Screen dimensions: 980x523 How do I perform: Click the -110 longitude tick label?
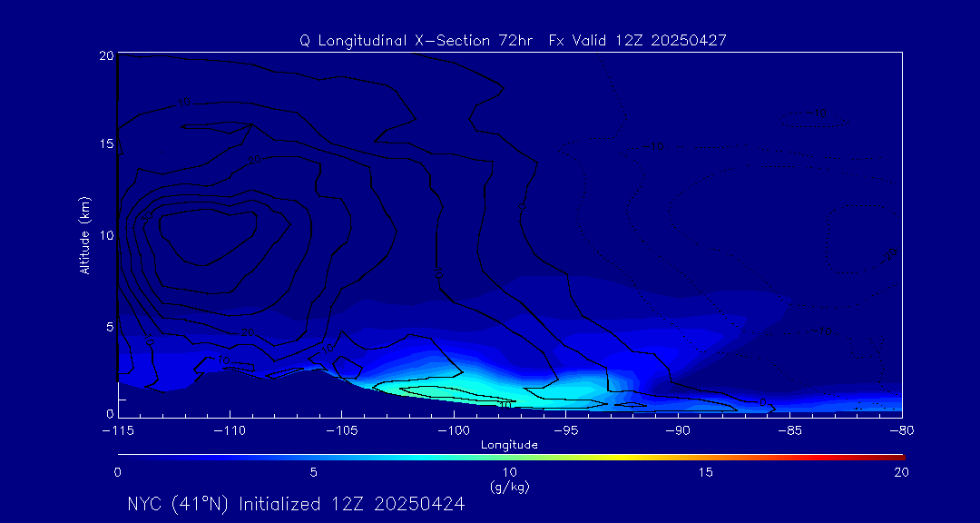[230, 431]
